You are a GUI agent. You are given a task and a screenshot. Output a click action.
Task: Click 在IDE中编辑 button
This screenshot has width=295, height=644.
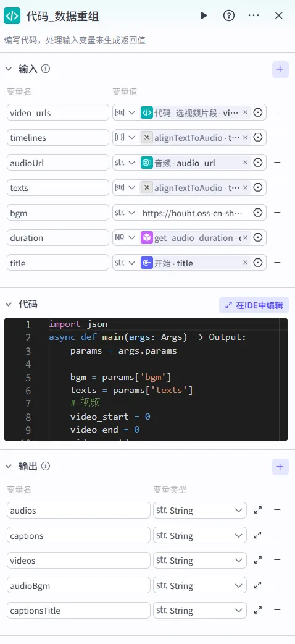[254, 305]
